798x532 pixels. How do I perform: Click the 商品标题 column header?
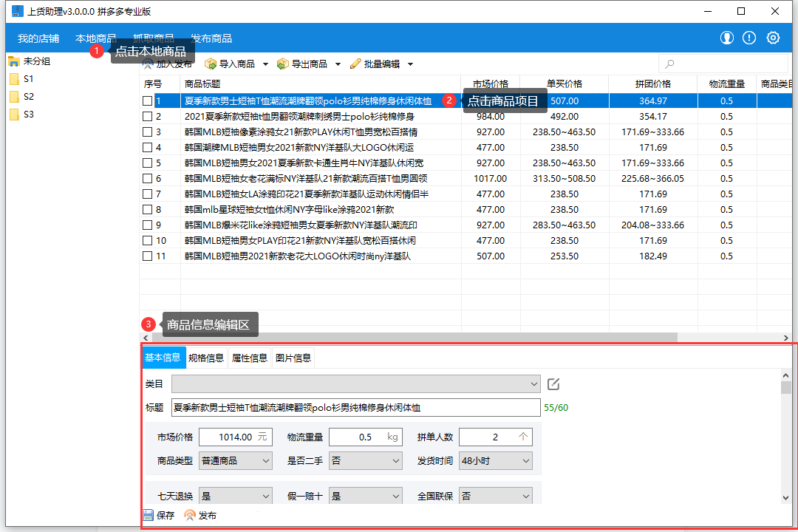[320, 84]
